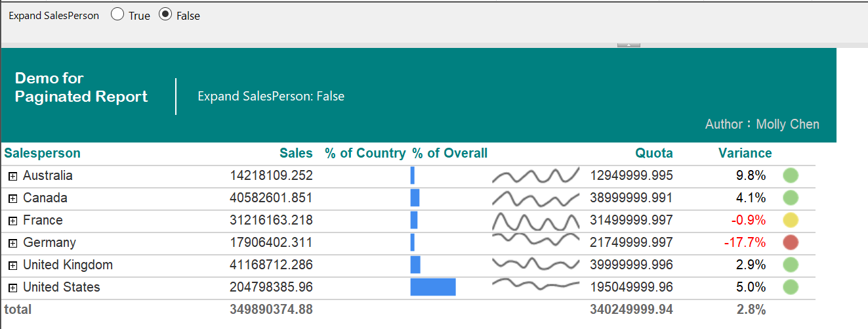Click the Variance column header
This screenshot has height=329, width=868.
pyautogui.click(x=745, y=153)
